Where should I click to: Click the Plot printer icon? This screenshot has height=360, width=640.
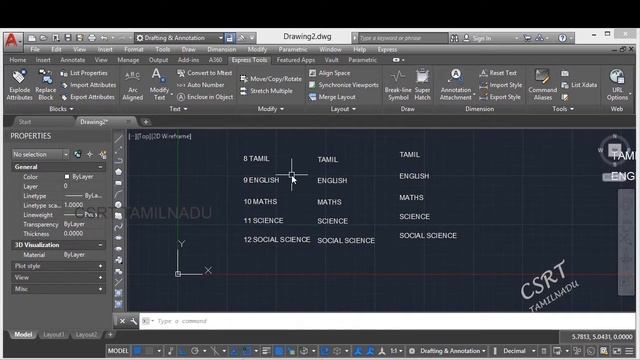click(x=92, y=38)
